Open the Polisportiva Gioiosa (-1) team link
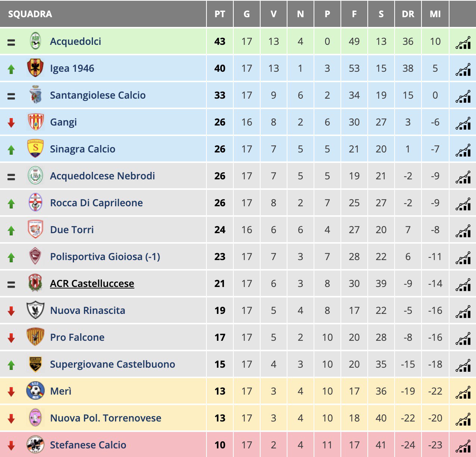The image size is (476, 457). coord(105,257)
